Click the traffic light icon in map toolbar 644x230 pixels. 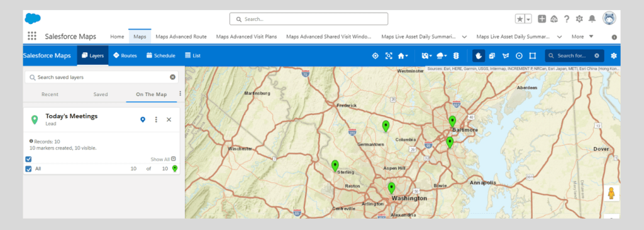coord(456,56)
